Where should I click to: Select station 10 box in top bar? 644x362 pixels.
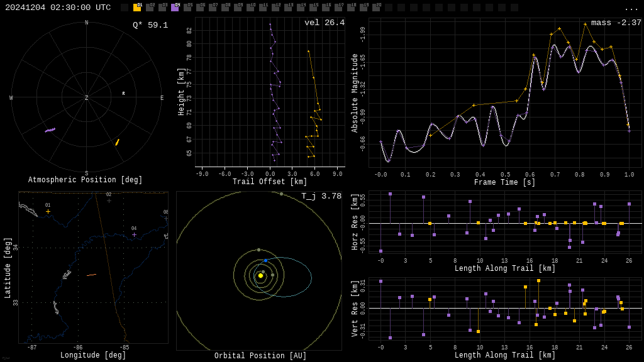(250, 8)
